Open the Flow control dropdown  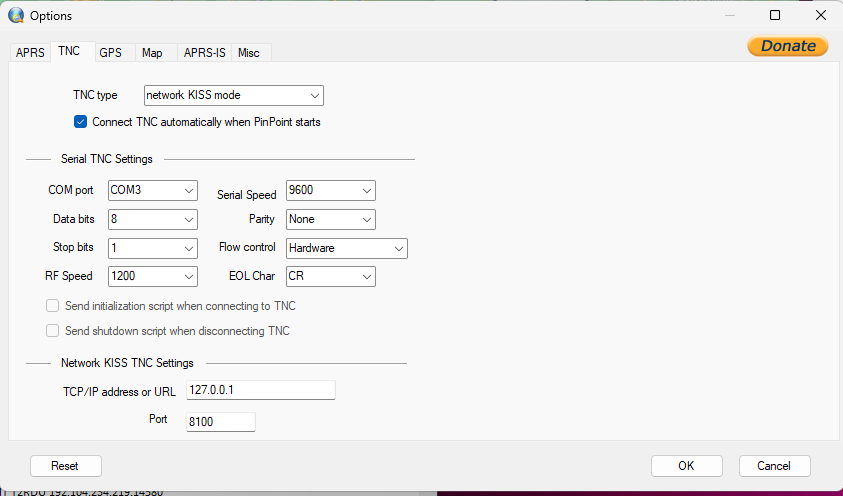(x=346, y=248)
